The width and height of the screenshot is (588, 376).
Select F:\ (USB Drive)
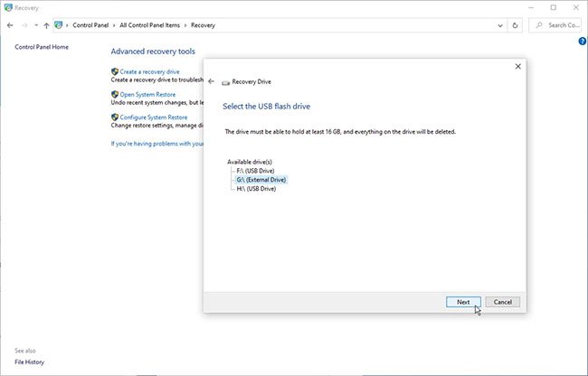pos(255,171)
